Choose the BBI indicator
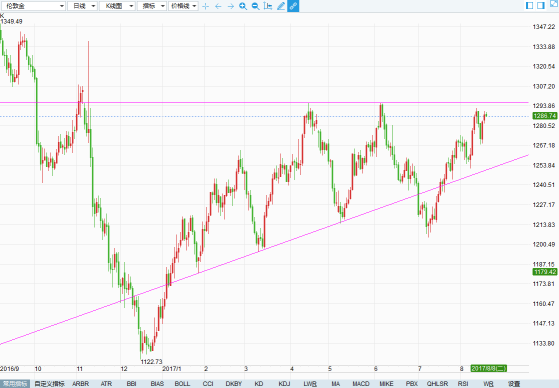Screen dimensions: 559x388 pyautogui.click(x=132, y=384)
